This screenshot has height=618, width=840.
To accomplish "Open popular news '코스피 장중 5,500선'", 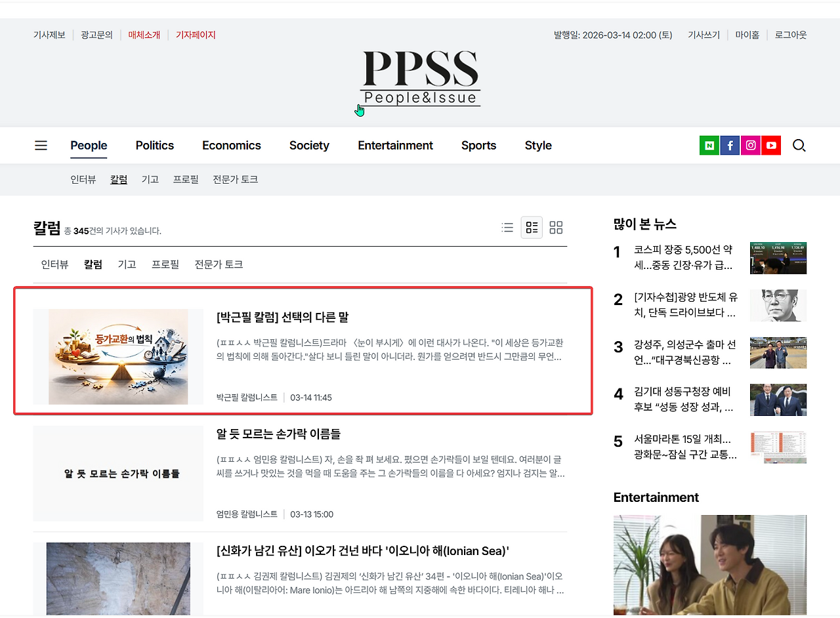I will pos(683,258).
